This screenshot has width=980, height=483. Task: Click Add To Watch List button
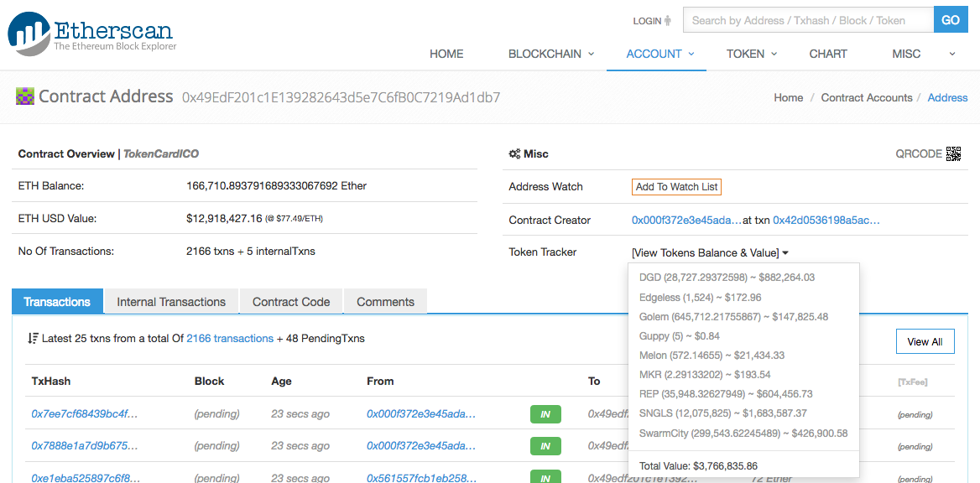click(676, 187)
